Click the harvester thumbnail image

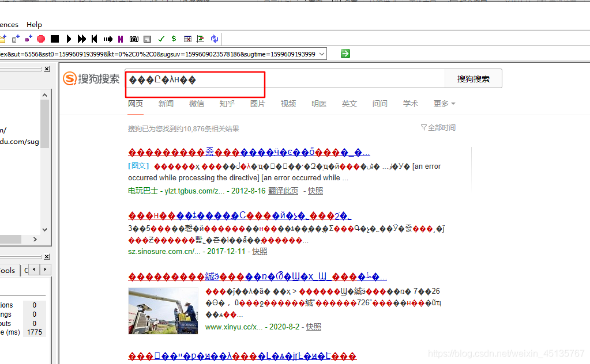click(163, 310)
